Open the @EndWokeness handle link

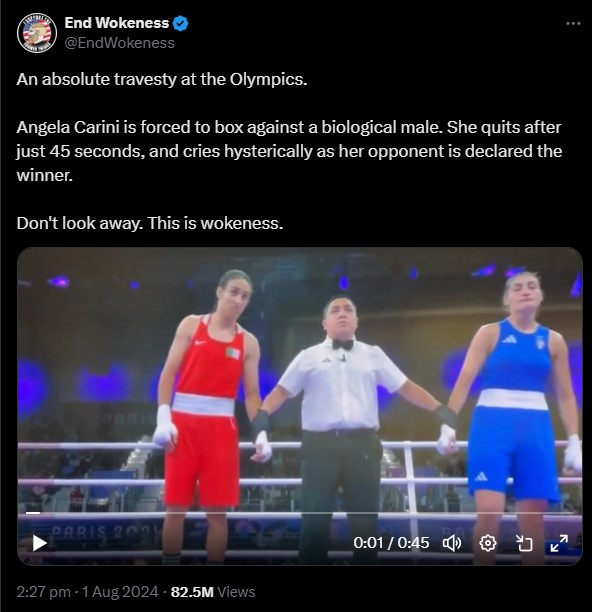[x=119, y=43]
